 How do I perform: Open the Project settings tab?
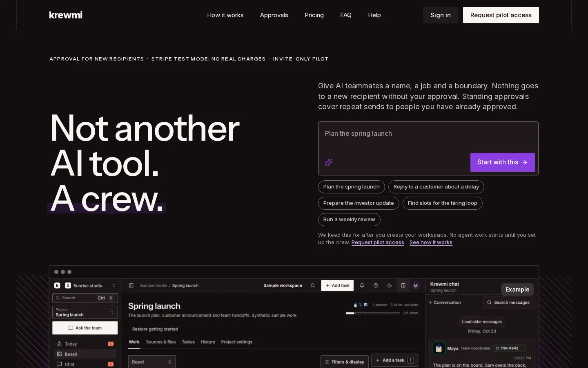pyautogui.click(x=237, y=342)
